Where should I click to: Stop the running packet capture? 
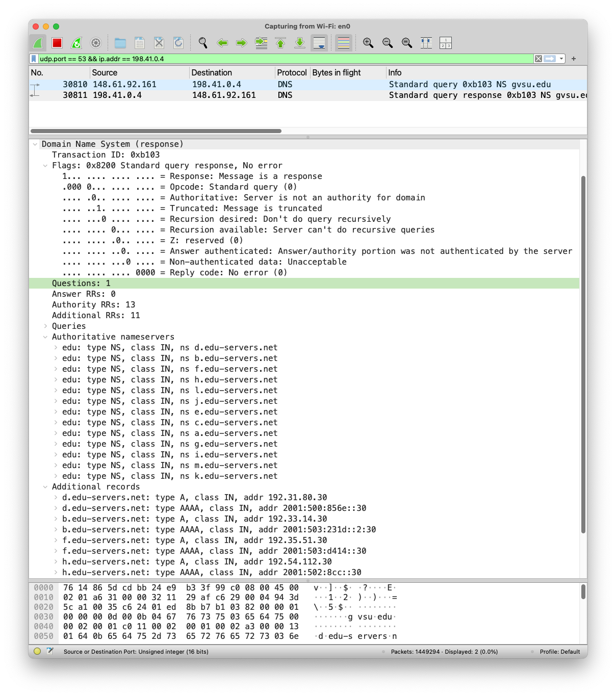57,43
